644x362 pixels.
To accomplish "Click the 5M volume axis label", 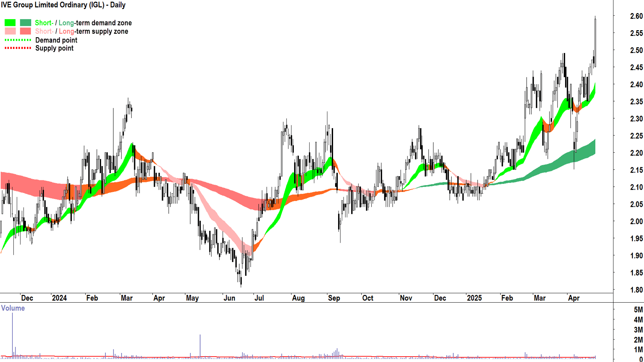I will [x=638, y=310].
